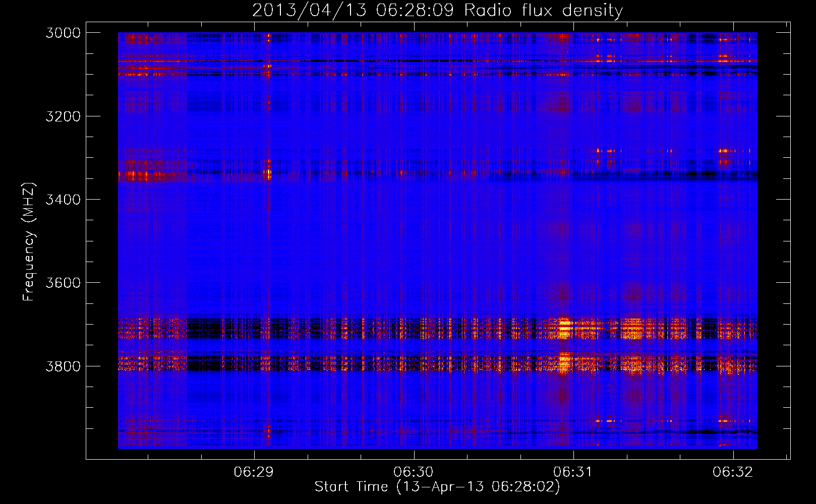This screenshot has width=816, height=504.
Task: Click the "Start Time (13-Apr-13 06:28:02)" x-axis label
Action: pos(437,487)
